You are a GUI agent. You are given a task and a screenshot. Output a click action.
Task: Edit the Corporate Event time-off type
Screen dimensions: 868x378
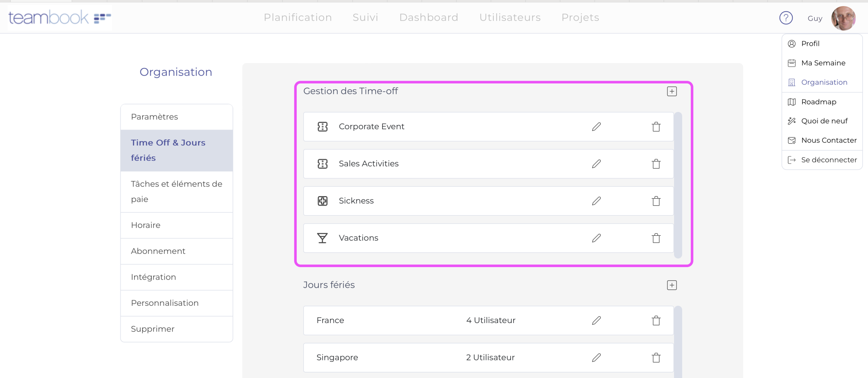coord(596,127)
